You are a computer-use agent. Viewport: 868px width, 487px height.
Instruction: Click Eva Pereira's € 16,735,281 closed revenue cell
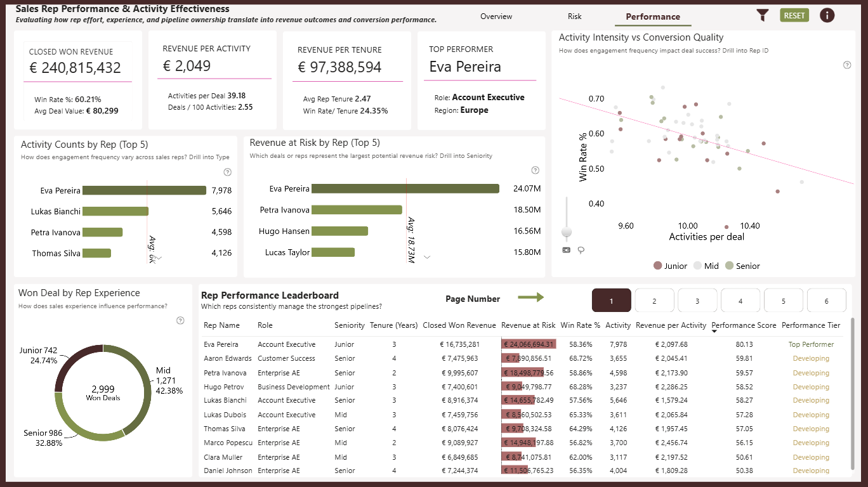click(x=459, y=344)
